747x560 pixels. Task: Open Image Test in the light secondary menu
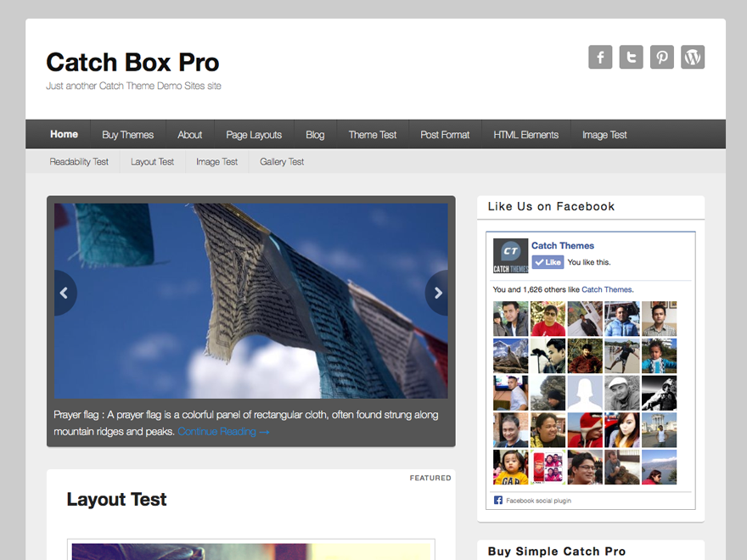click(x=216, y=161)
